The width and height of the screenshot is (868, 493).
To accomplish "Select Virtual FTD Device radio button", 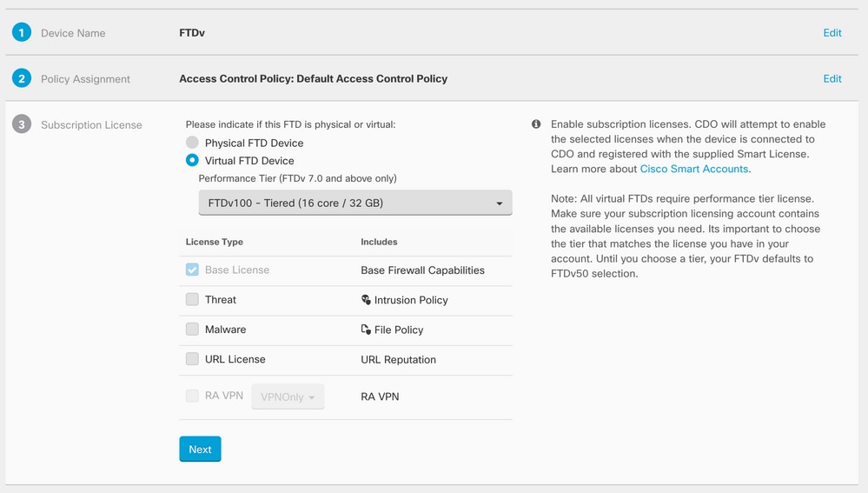I will tap(192, 160).
